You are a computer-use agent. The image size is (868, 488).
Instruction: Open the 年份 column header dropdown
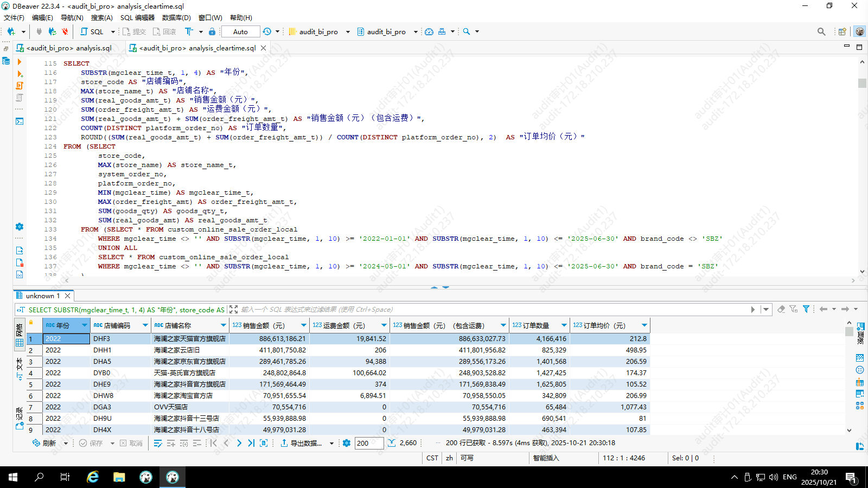tap(85, 325)
